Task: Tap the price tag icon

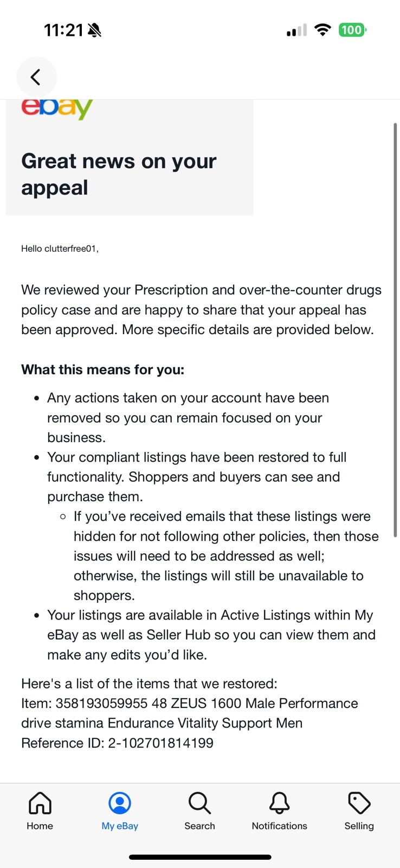Action: [x=359, y=803]
